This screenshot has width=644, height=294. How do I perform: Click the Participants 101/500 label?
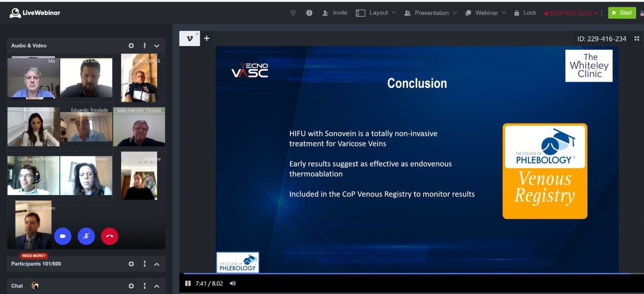click(x=36, y=264)
